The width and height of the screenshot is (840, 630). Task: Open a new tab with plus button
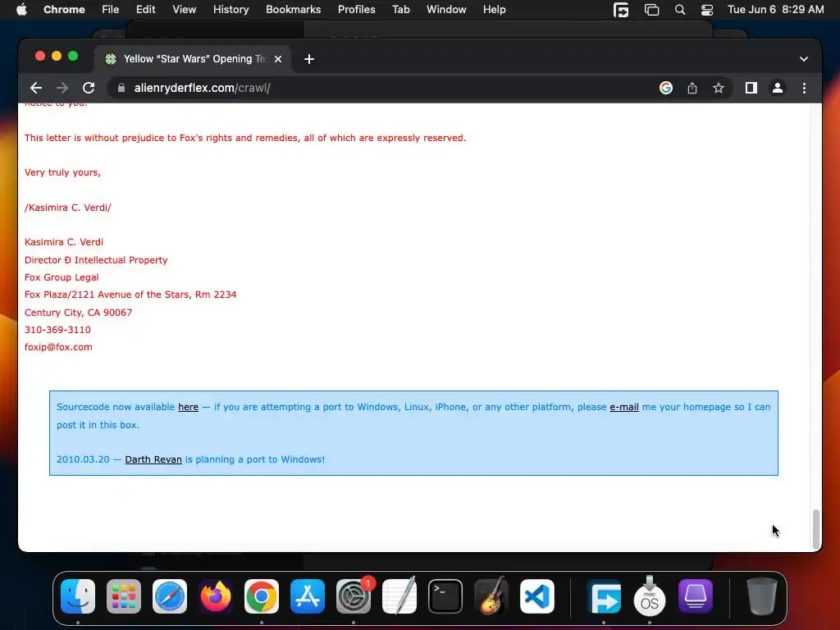[x=309, y=59]
